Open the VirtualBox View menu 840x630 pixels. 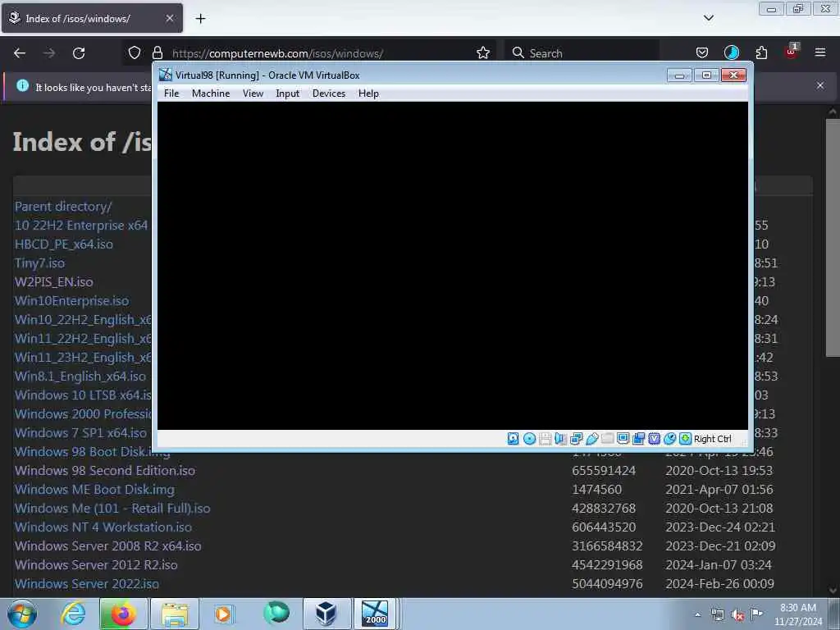pos(253,94)
